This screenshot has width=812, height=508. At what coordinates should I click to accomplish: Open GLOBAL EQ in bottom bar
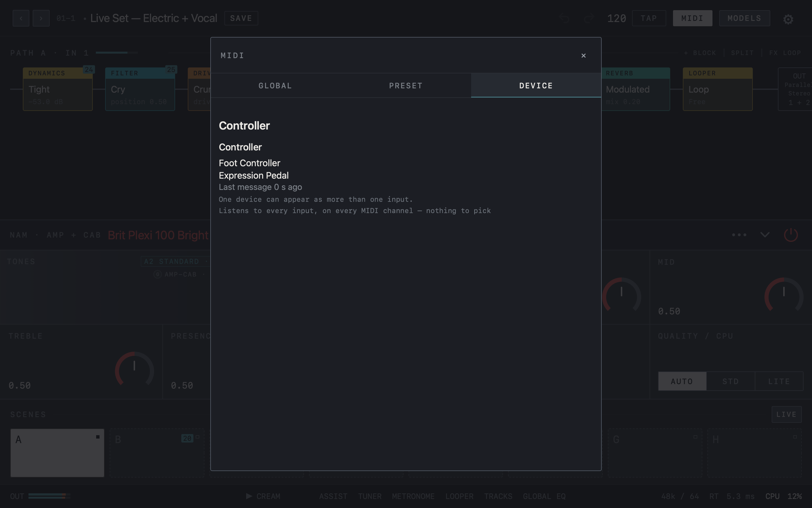coord(544,496)
